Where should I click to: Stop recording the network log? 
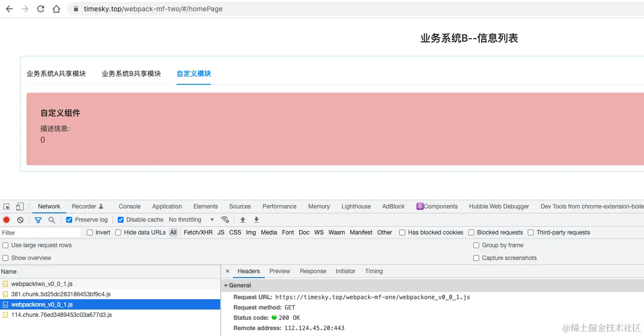pos(6,220)
